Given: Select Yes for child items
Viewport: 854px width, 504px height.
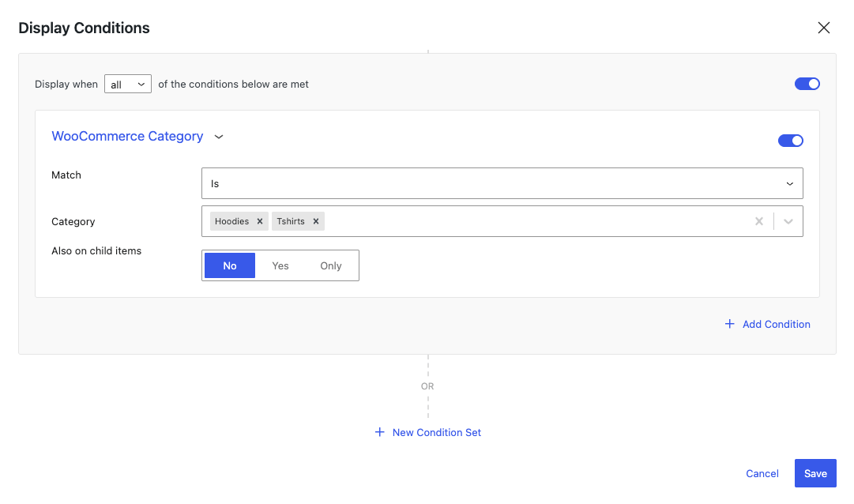Looking at the screenshot, I should click(x=280, y=265).
